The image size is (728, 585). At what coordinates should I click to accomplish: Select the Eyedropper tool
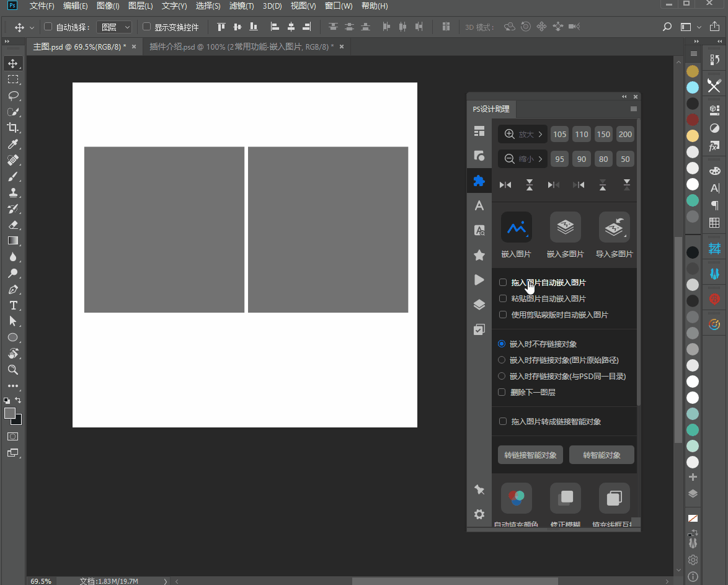tap(13, 144)
